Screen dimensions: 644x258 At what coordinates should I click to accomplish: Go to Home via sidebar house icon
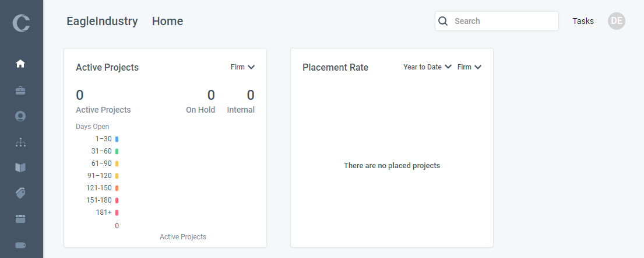20,64
